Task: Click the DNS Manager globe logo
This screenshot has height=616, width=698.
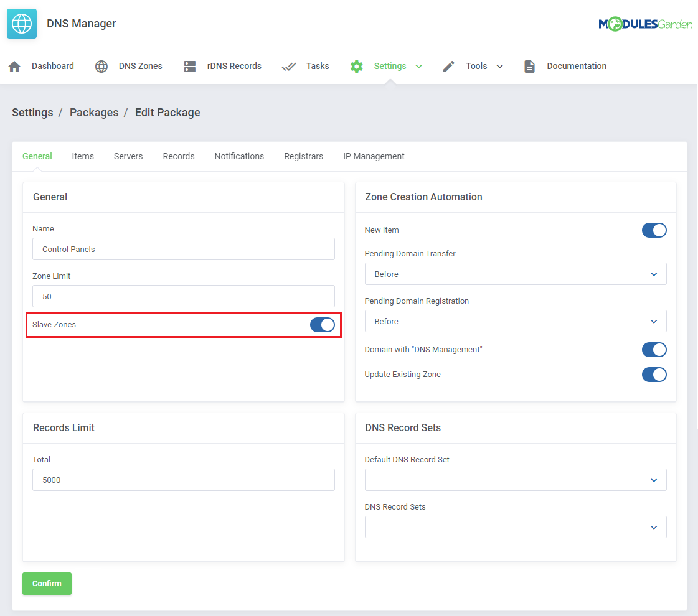Action: 22,24
